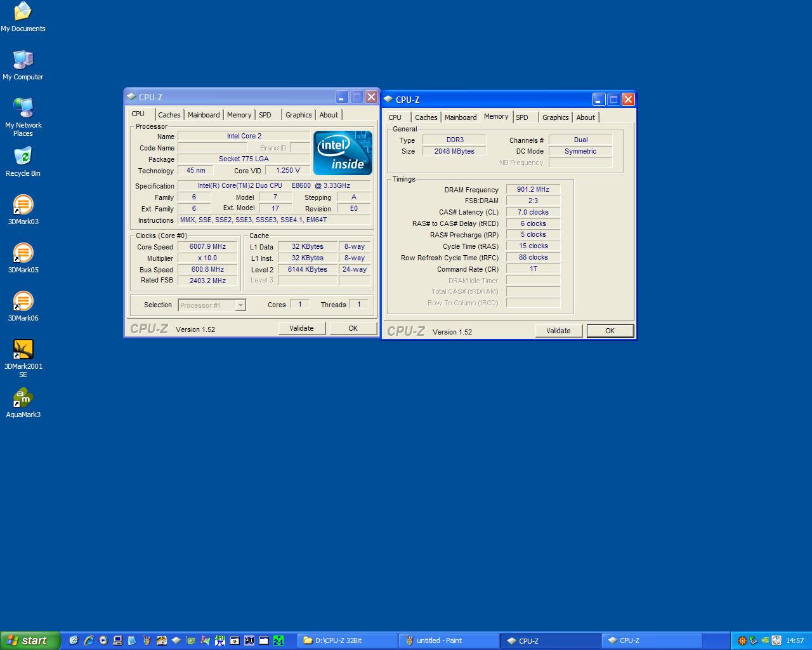
Task: Open Memory tab in the left CPU-Z window
Action: [239, 115]
